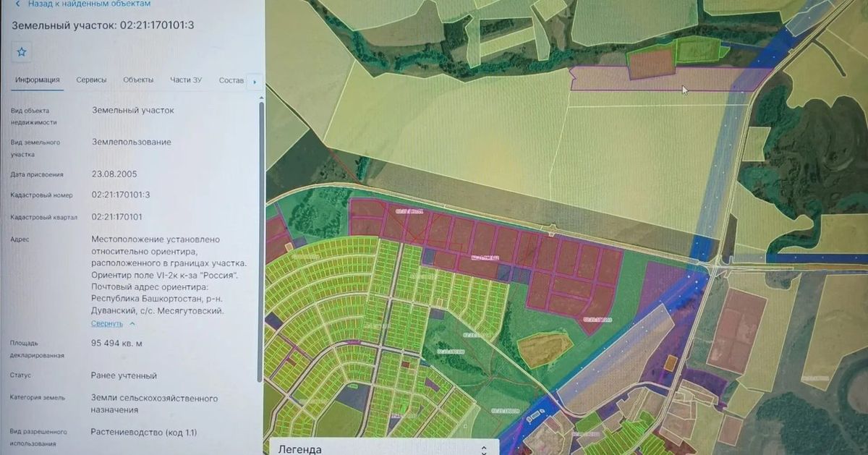The height and width of the screenshot is (455, 868).
Task: Select the purple-outlined parcel on the map
Action: 669,78
